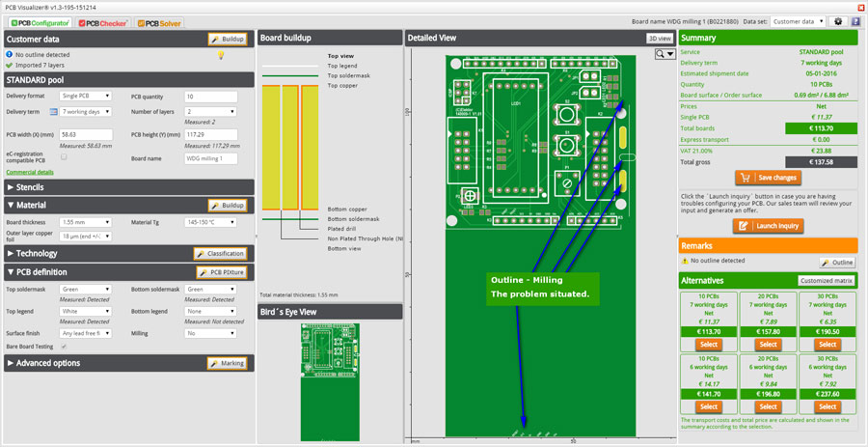Click the warning icon in Remarks
Screen dimensions: 868x447
tap(686, 261)
